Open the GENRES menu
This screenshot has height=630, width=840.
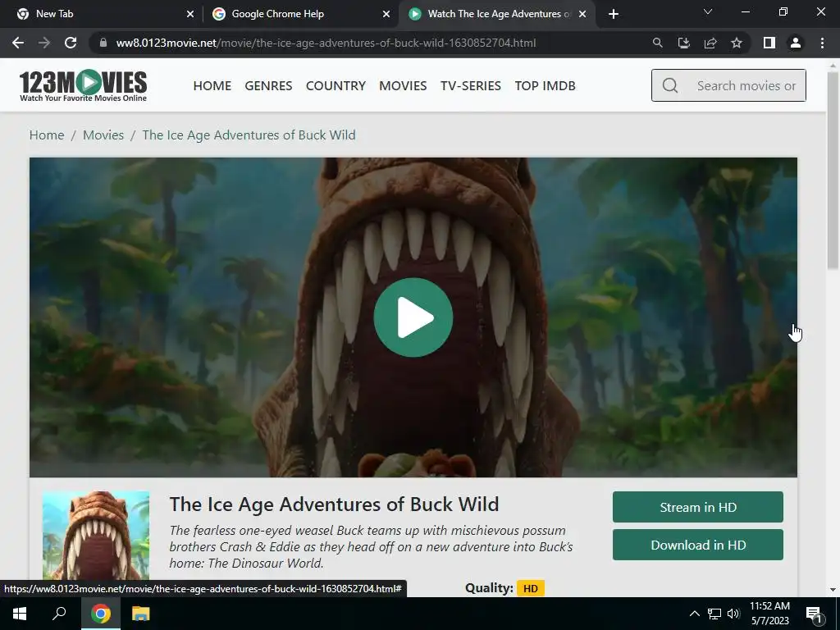(268, 85)
